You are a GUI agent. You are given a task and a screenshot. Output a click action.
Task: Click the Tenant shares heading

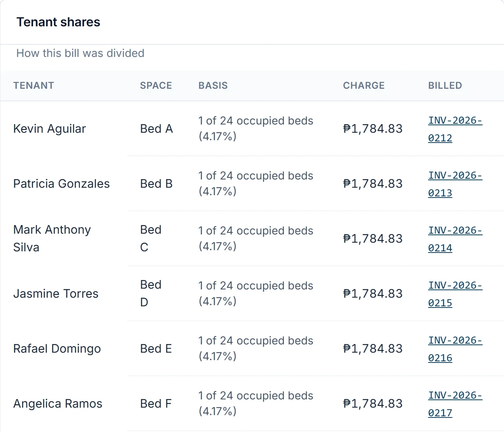(58, 22)
